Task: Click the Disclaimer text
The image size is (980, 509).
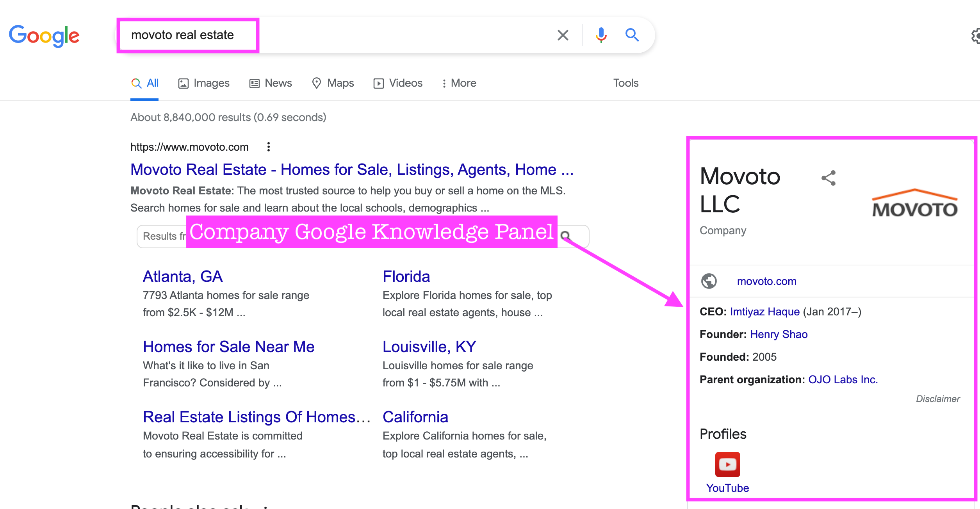Action: tap(938, 399)
